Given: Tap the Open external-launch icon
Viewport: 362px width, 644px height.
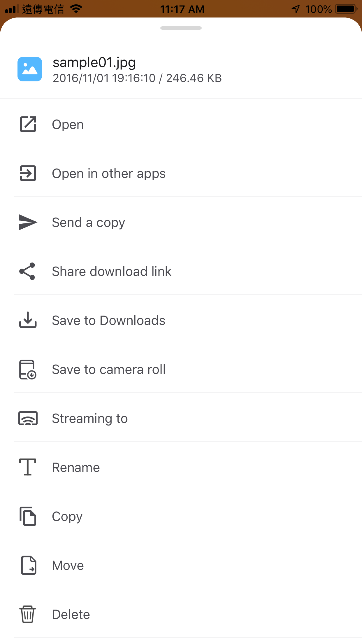Looking at the screenshot, I should pyautogui.click(x=28, y=124).
